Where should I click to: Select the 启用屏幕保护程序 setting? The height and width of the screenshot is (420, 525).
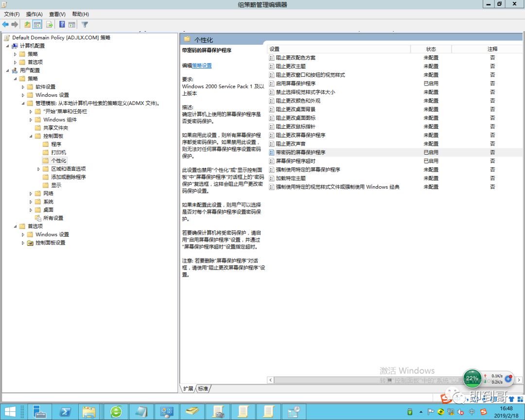pyautogui.click(x=296, y=84)
